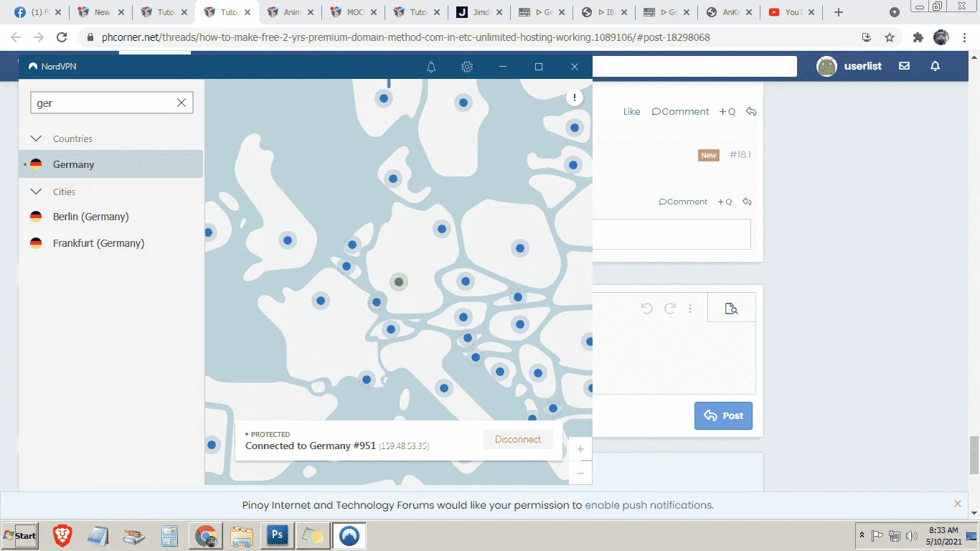Image resolution: width=980 pixels, height=551 pixels.
Task: Click the reply arrow under post #18.1
Action: pyautogui.click(x=747, y=202)
